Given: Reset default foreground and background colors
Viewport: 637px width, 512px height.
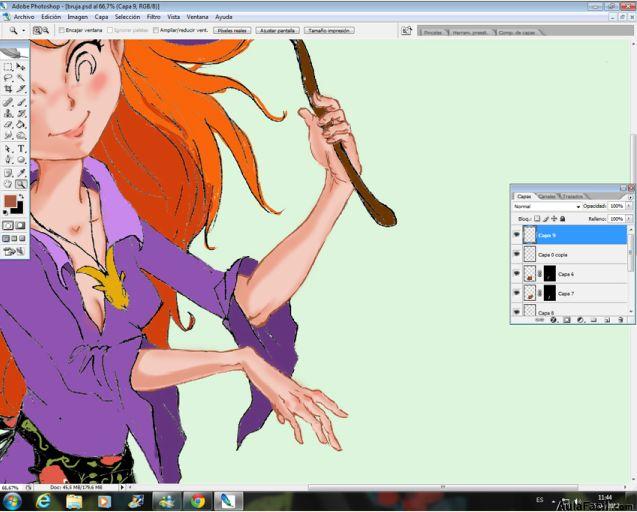Looking at the screenshot, I should click(6, 213).
